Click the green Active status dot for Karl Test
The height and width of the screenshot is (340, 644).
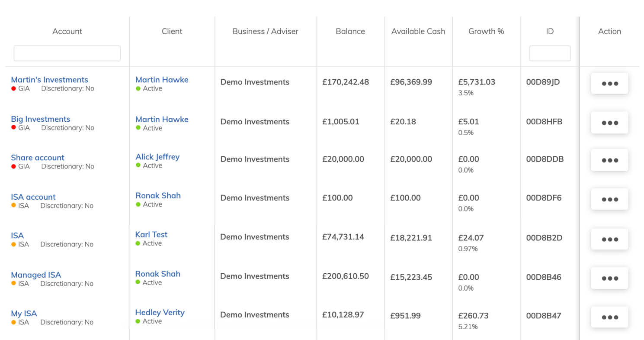point(138,243)
